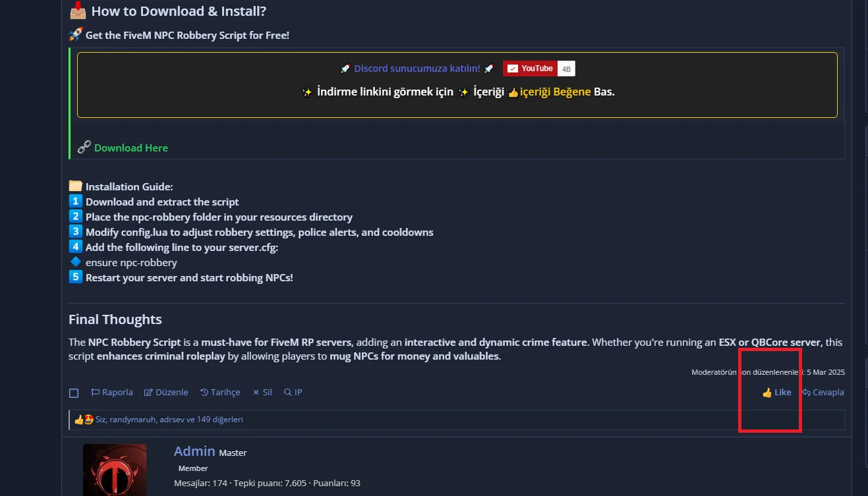Screen dimensions: 868x496
Task: Open the Discord sunucumuza katılın link
Action: (x=417, y=69)
